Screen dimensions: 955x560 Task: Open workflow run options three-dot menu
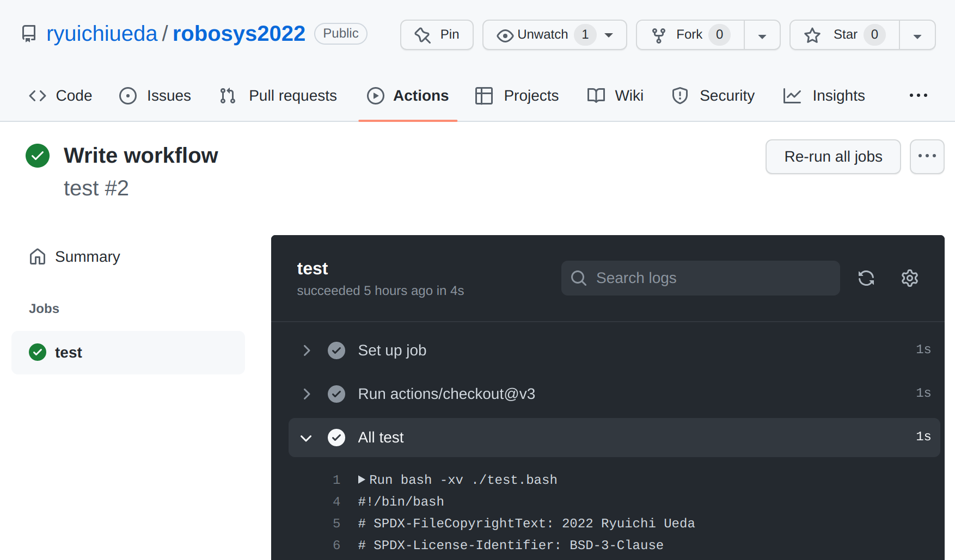point(927,157)
